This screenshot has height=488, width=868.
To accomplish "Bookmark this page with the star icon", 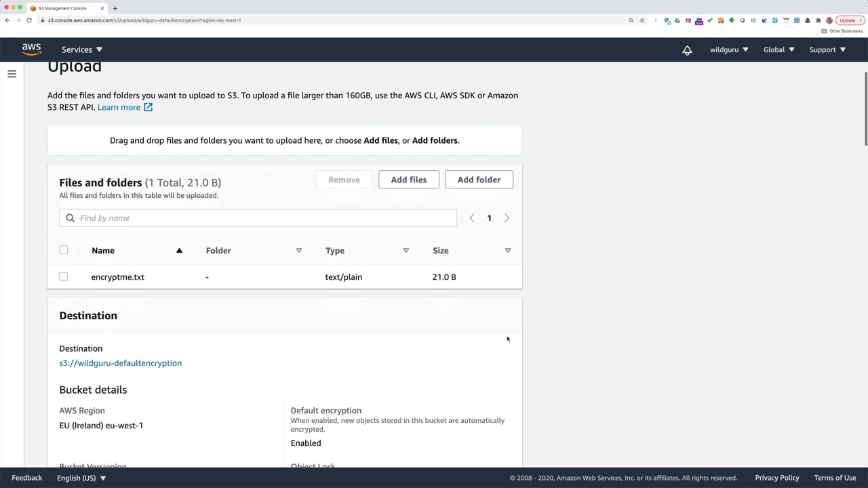I will click(x=642, y=20).
